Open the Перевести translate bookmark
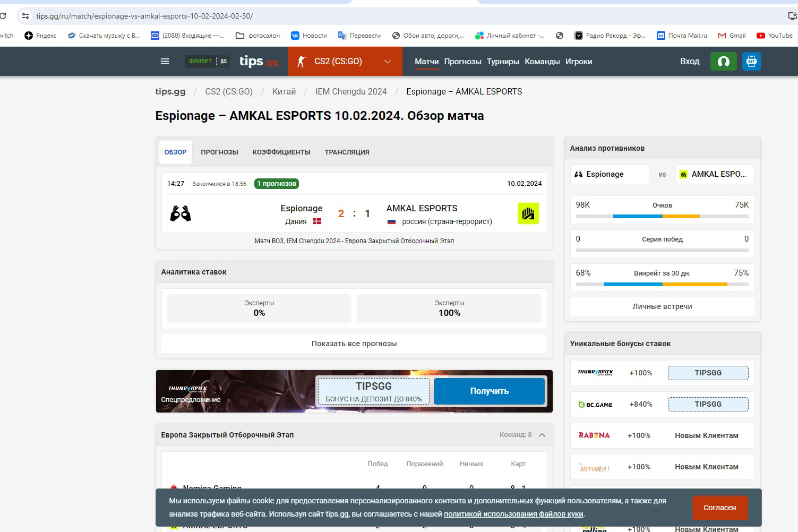This screenshot has height=532, width=798. tap(359, 36)
